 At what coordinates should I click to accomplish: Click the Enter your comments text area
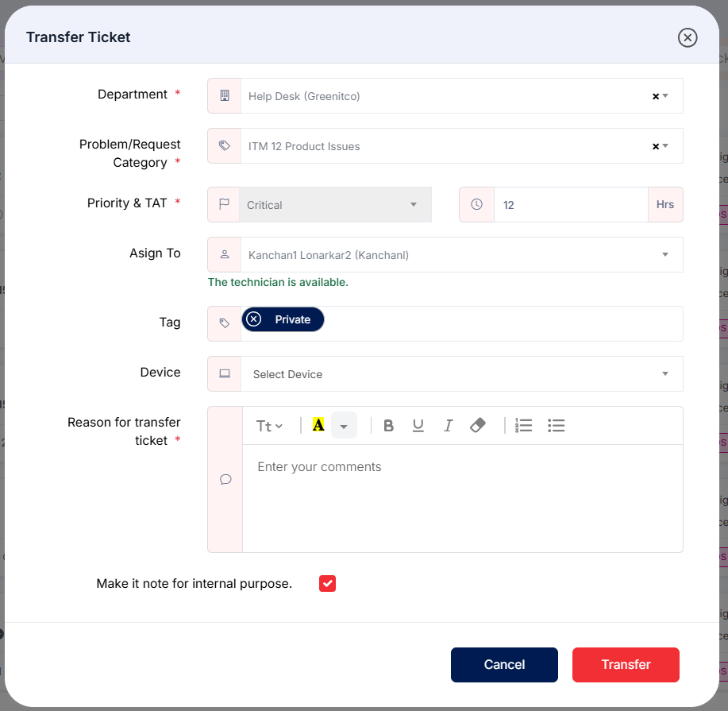pos(462,498)
